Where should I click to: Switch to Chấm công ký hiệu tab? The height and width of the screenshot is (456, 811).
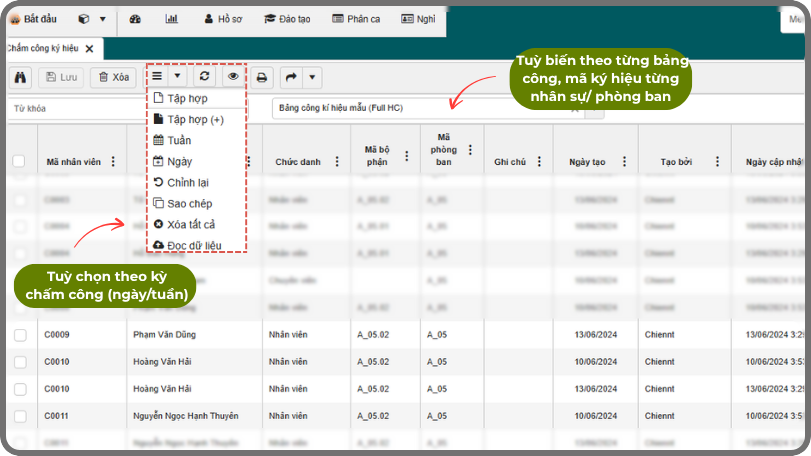click(43, 48)
